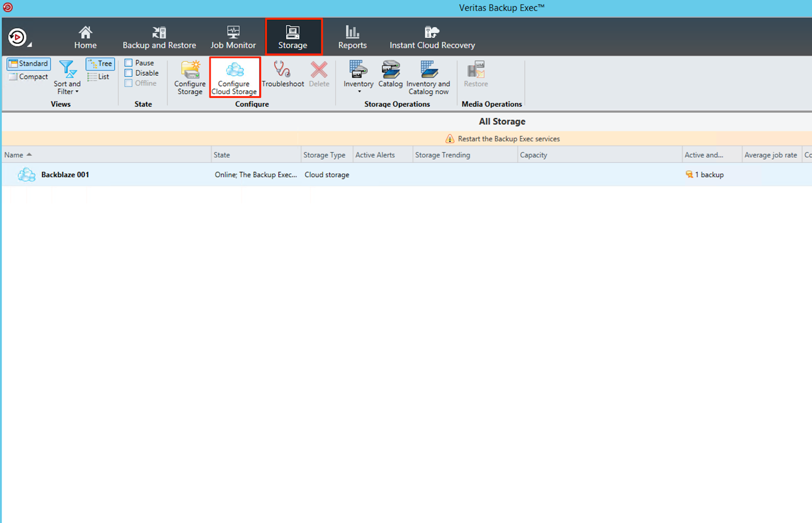Sort by the Name column header
The height and width of the screenshot is (523, 812).
(x=107, y=155)
